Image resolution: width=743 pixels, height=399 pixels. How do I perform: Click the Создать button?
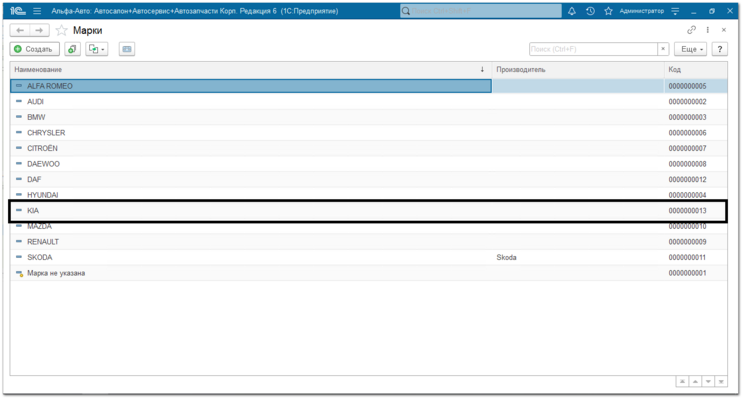click(x=35, y=49)
